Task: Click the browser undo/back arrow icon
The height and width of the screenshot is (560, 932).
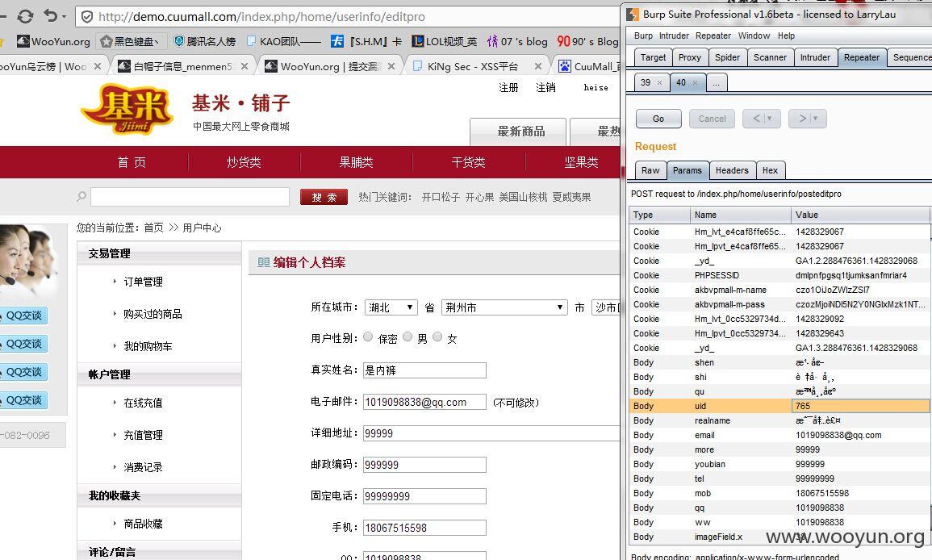Action: click(x=51, y=15)
